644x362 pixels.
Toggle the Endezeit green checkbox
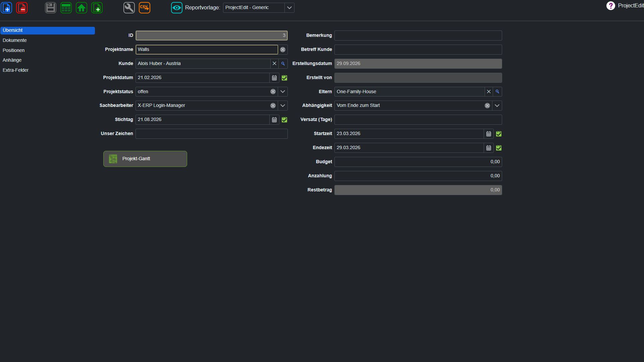(499, 148)
